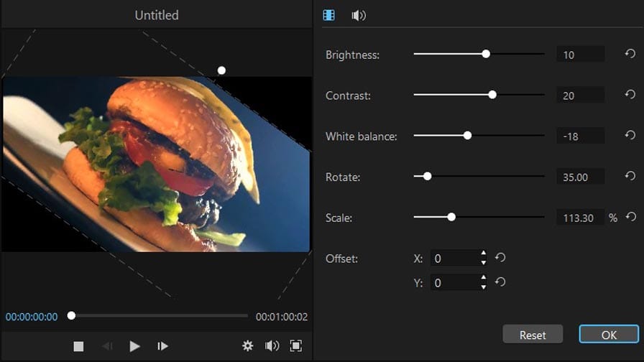
Task: Switch to the Video settings tab
Action: [x=328, y=15]
